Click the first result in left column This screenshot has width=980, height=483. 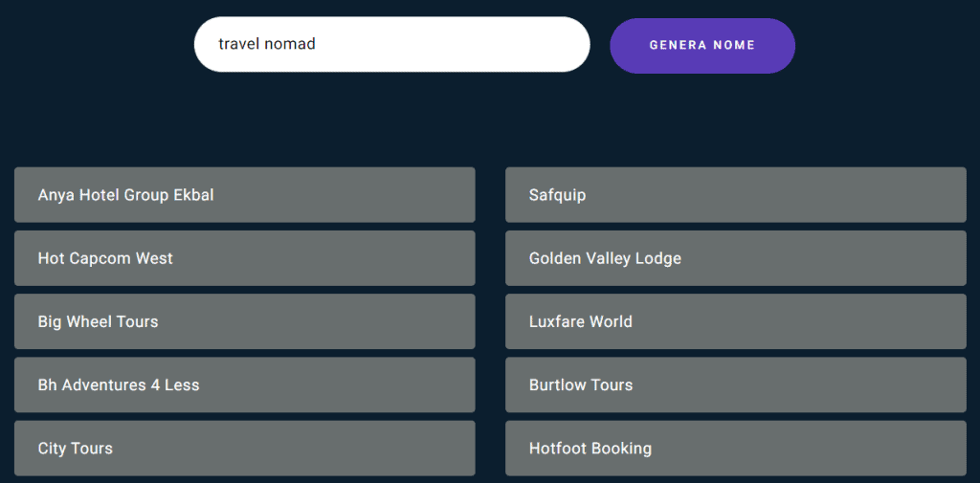coord(244,195)
